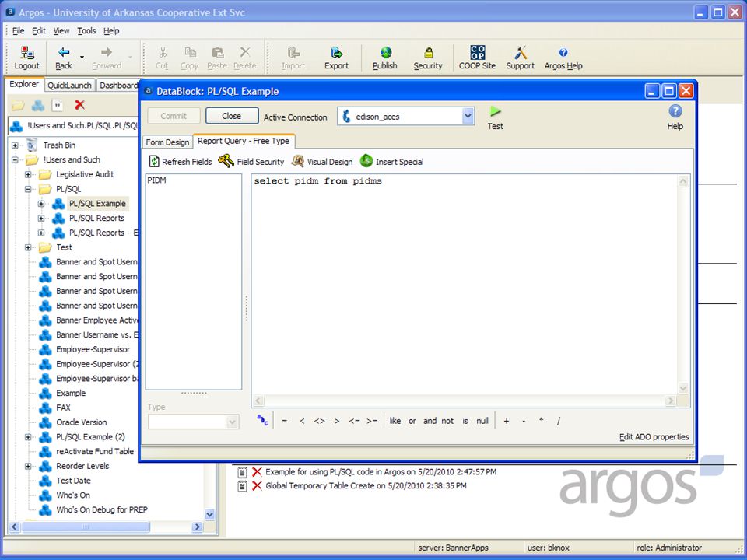Click the Close button in DataBlock dialog
This screenshot has height=560, width=747.
coord(232,116)
